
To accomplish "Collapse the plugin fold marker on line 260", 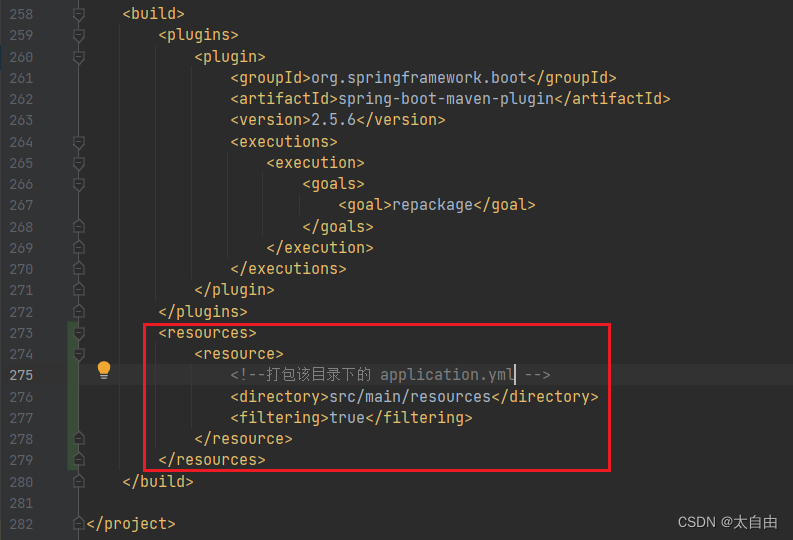I will point(78,57).
